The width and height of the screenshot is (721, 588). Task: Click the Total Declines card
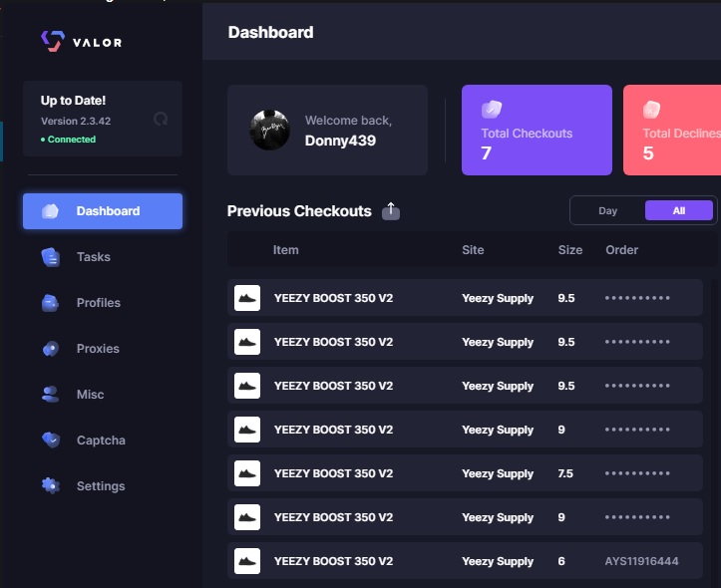(x=672, y=130)
